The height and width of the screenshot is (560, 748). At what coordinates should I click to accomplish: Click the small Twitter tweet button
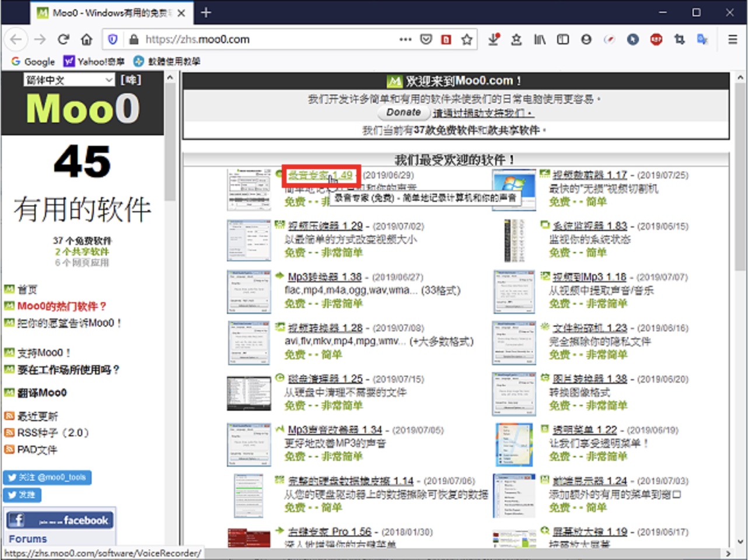coord(22,495)
